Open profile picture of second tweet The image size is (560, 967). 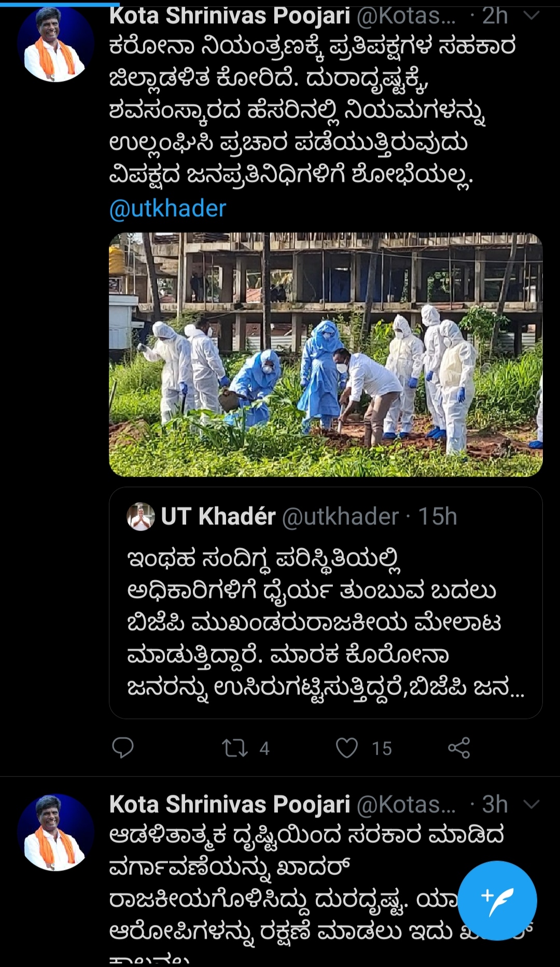tap(55, 832)
